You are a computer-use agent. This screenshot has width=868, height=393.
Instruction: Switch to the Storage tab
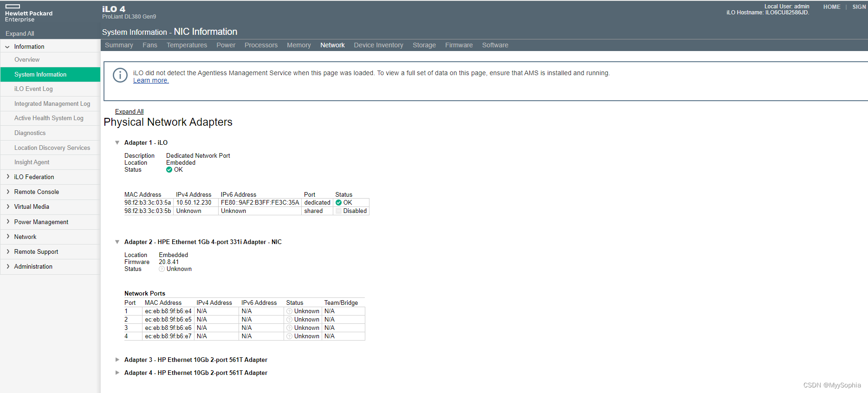pos(424,45)
